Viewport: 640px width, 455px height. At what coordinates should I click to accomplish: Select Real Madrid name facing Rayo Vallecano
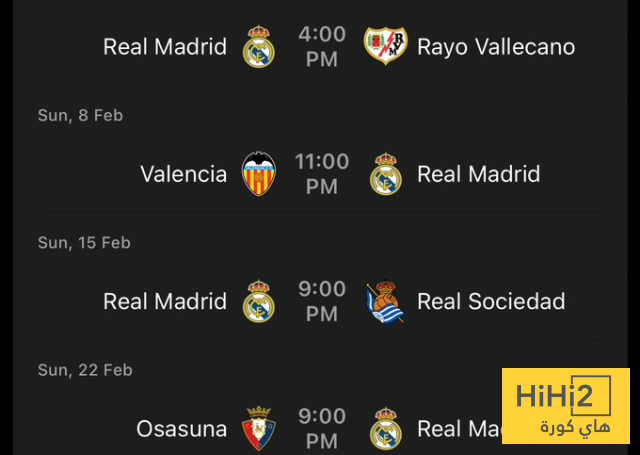(165, 47)
